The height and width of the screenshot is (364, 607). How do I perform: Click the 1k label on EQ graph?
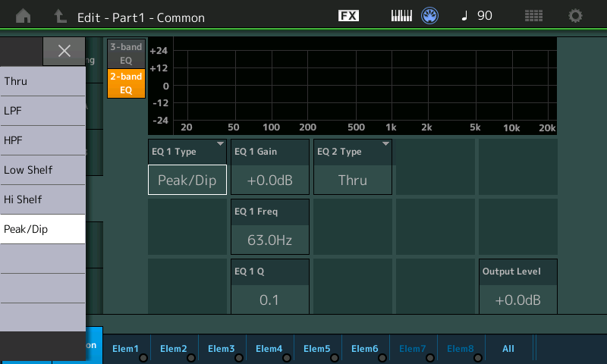(391, 127)
